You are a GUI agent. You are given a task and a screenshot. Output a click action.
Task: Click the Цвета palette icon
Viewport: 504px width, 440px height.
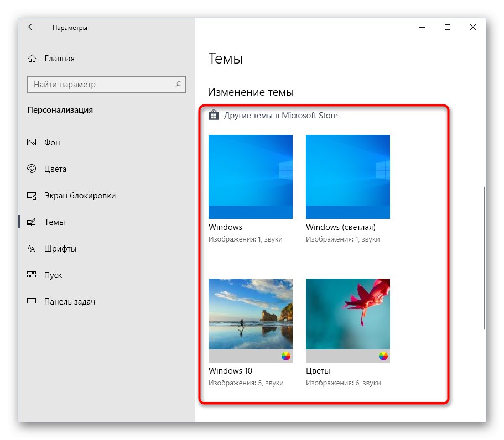(32, 169)
